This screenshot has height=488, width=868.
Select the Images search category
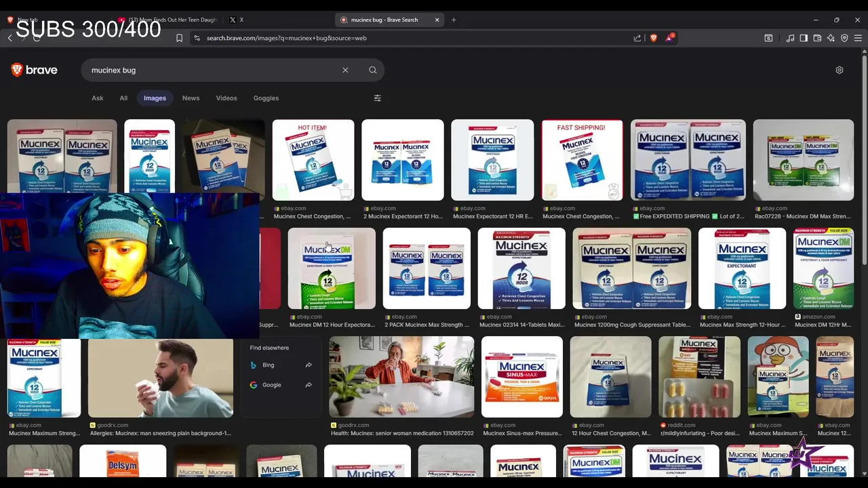[155, 98]
